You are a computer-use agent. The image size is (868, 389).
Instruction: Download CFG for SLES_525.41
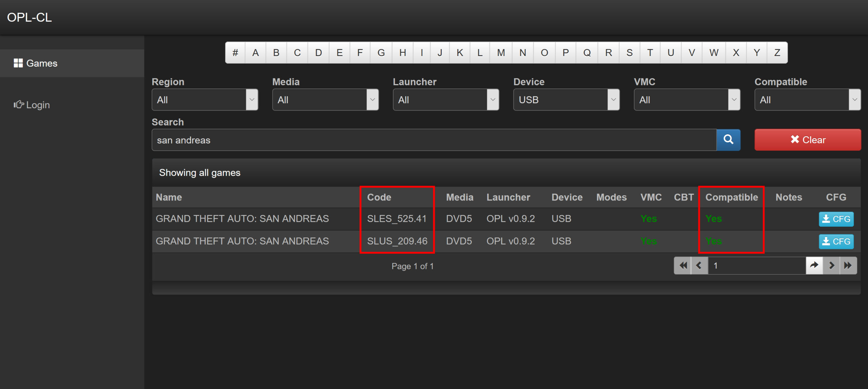(836, 219)
